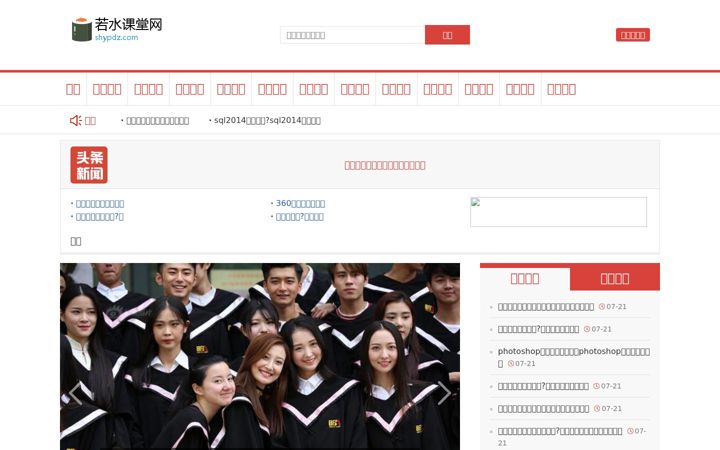Focus the search keyword input field
Image resolution: width=720 pixels, height=450 pixels.
pos(353,35)
